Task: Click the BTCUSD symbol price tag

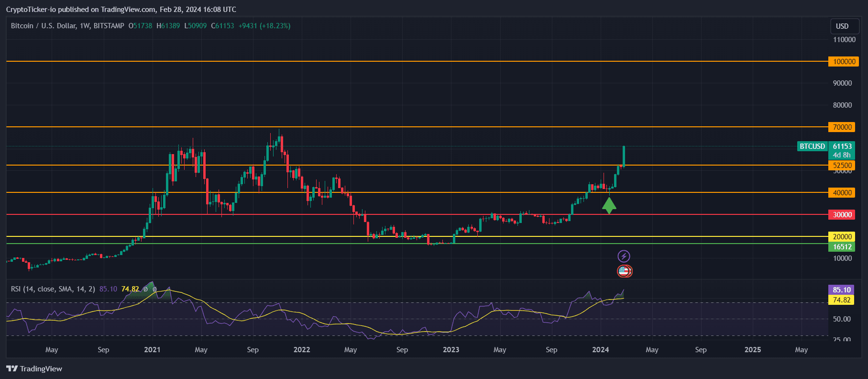Action: [812, 146]
